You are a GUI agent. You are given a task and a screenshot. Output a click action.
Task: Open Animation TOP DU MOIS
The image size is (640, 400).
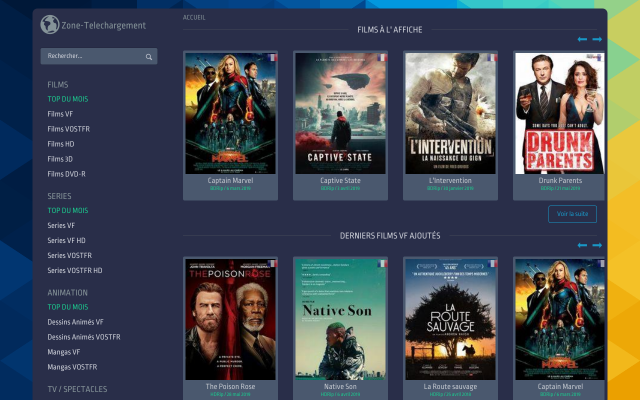pos(68,307)
